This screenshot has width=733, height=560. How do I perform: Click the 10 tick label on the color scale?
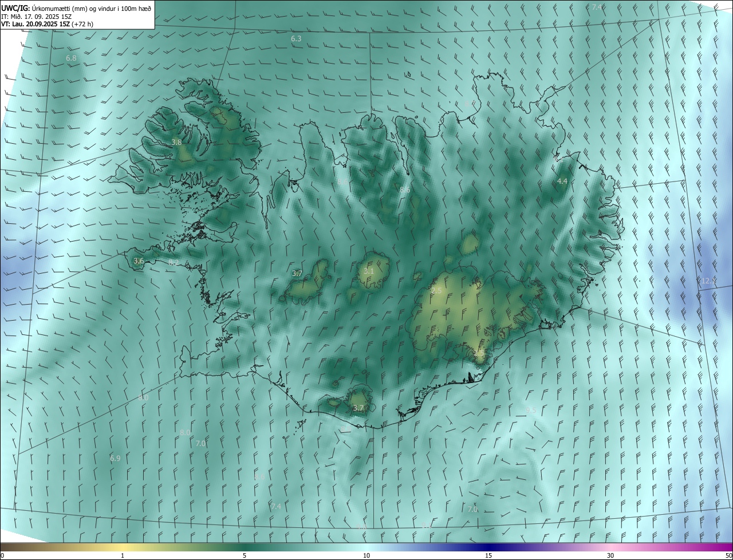366,555
